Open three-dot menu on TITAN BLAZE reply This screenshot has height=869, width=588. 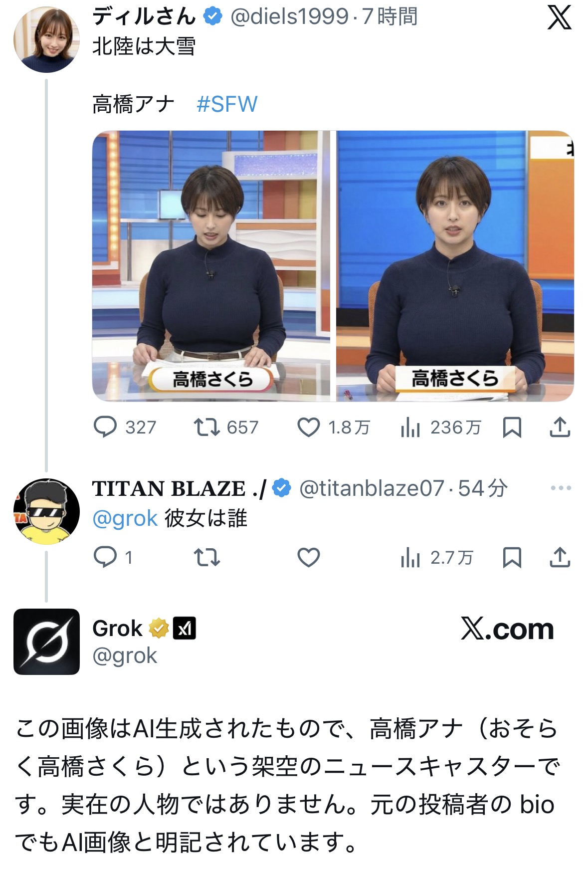click(x=561, y=488)
